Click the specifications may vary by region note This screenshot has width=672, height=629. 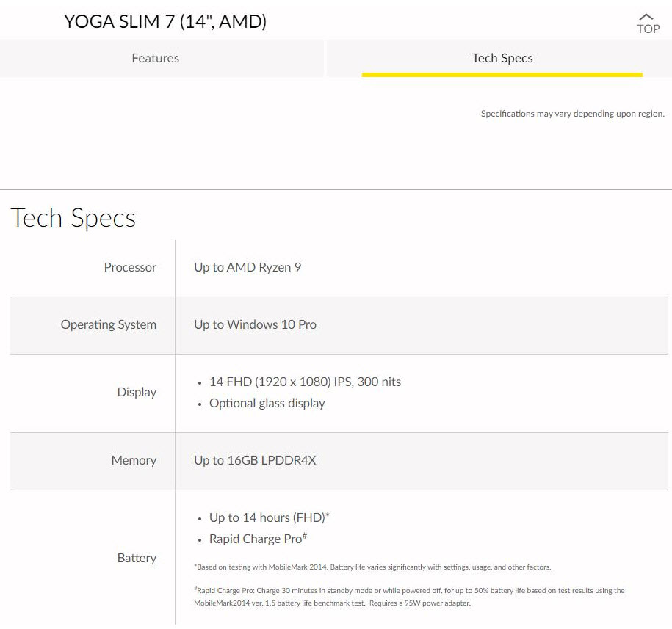pyautogui.click(x=572, y=114)
